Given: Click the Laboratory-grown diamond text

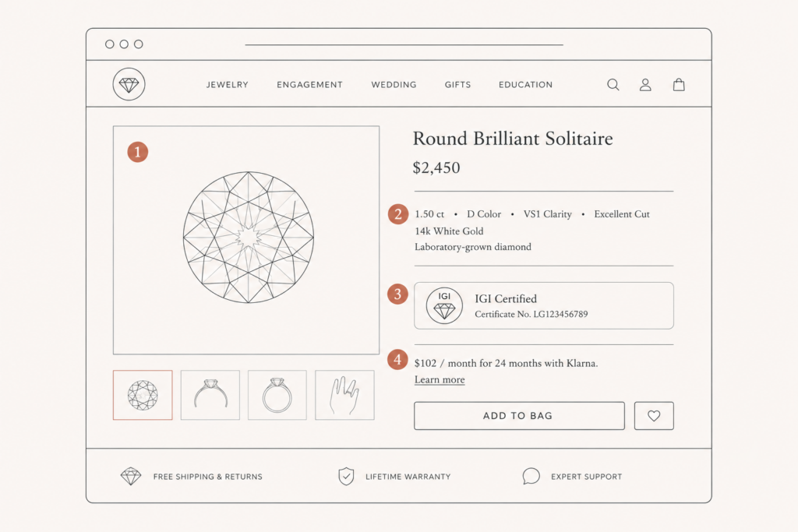Looking at the screenshot, I should [x=473, y=247].
